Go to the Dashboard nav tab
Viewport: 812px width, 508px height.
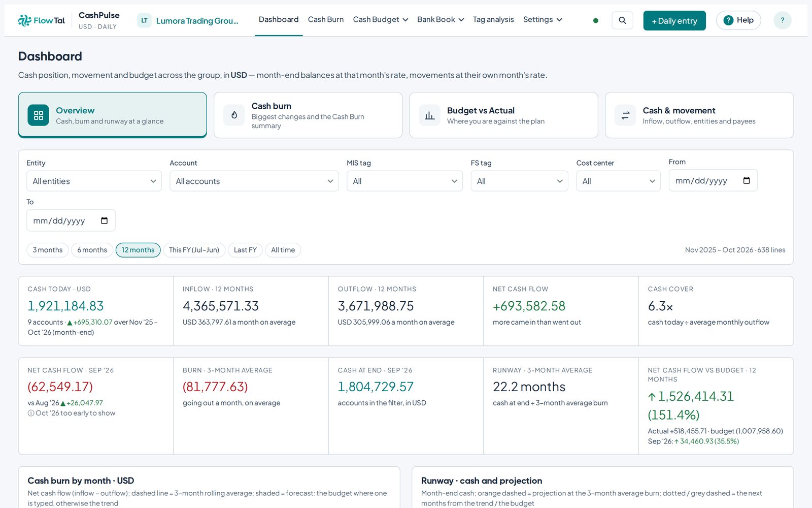pos(279,19)
